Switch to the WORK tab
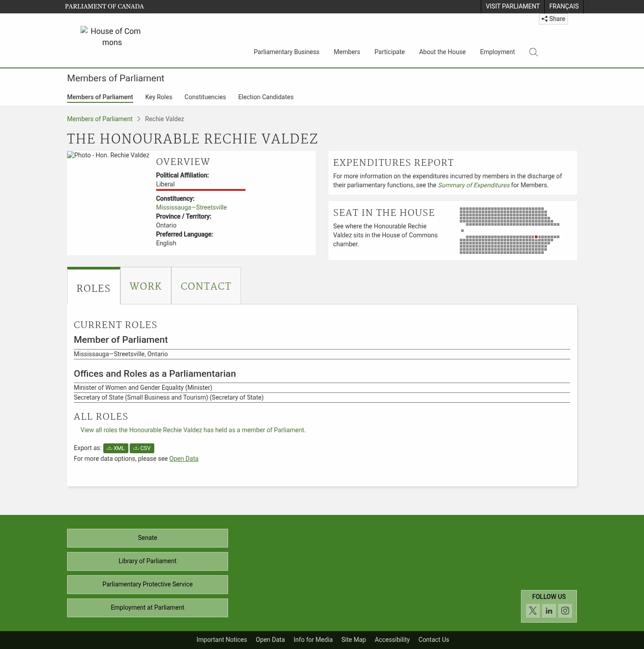644x649 pixels. click(145, 286)
